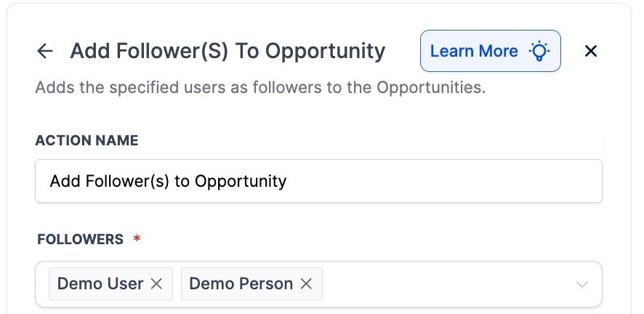The height and width of the screenshot is (314, 644).
Task: Select the Demo User chip label
Action: point(100,283)
